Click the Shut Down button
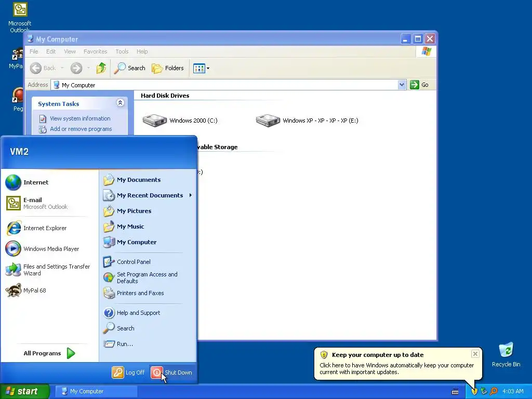The width and height of the screenshot is (532, 399). 171,373
